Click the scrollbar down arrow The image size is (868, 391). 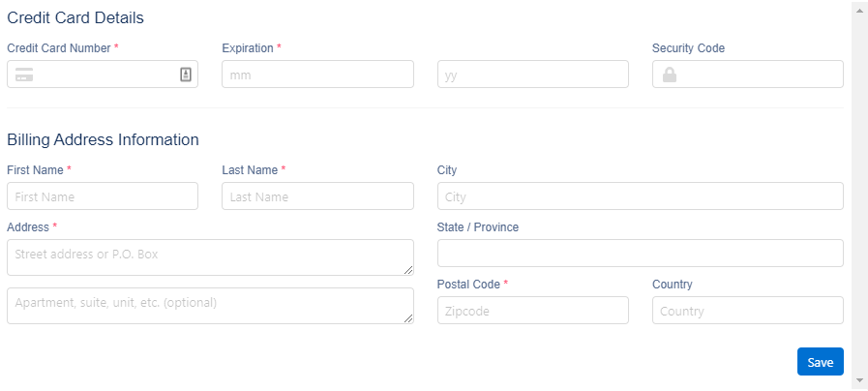pos(858,382)
